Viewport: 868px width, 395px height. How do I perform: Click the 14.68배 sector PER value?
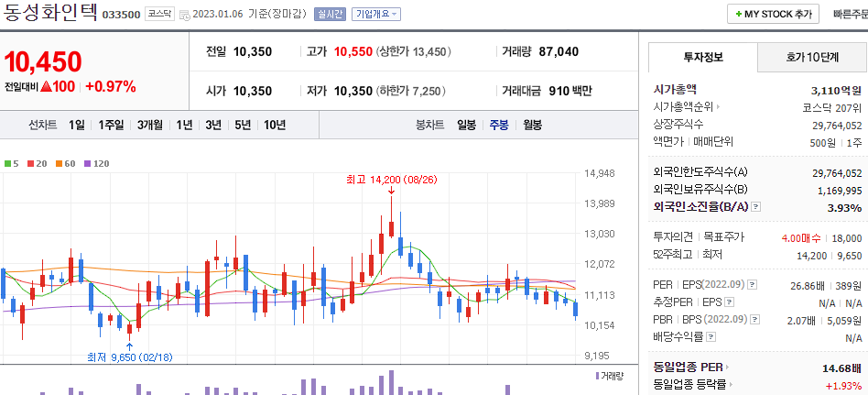pyautogui.click(x=842, y=368)
